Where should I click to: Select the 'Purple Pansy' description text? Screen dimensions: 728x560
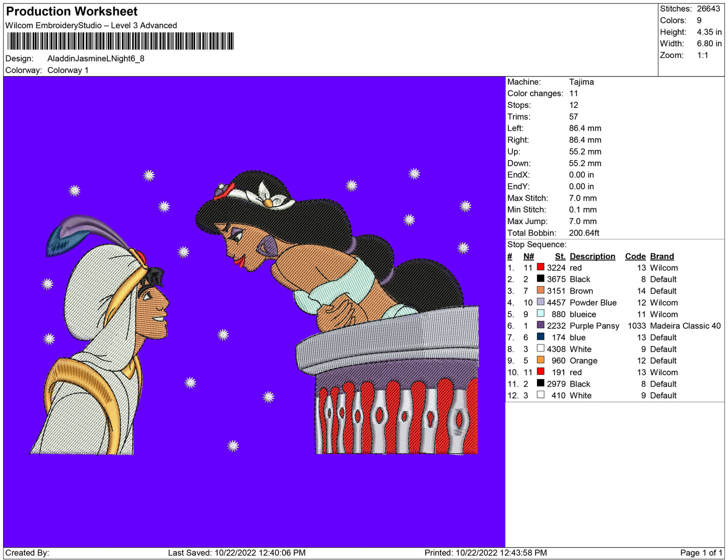click(x=594, y=325)
